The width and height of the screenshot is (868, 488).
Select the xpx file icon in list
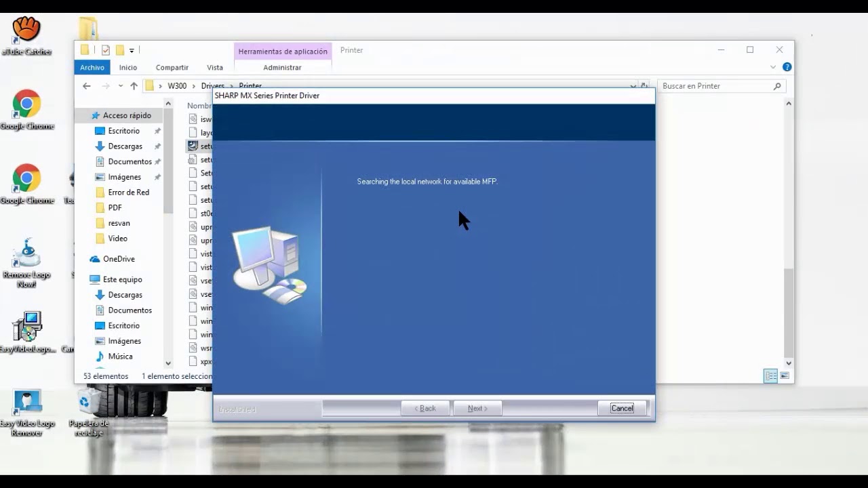click(193, 362)
